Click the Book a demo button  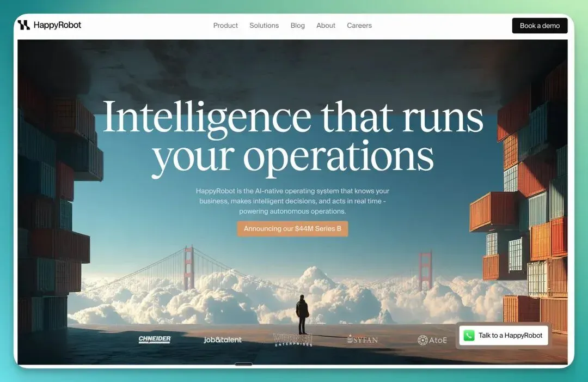point(540,26)
